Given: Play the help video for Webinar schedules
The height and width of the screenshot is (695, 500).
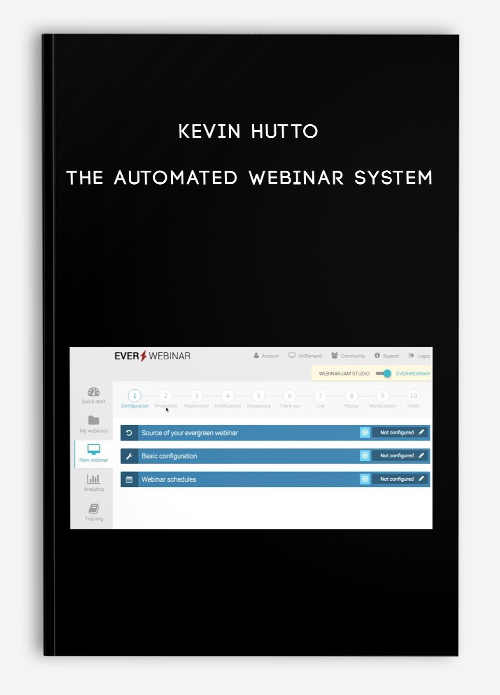Looking at the screenshot, I should (365, 479).
